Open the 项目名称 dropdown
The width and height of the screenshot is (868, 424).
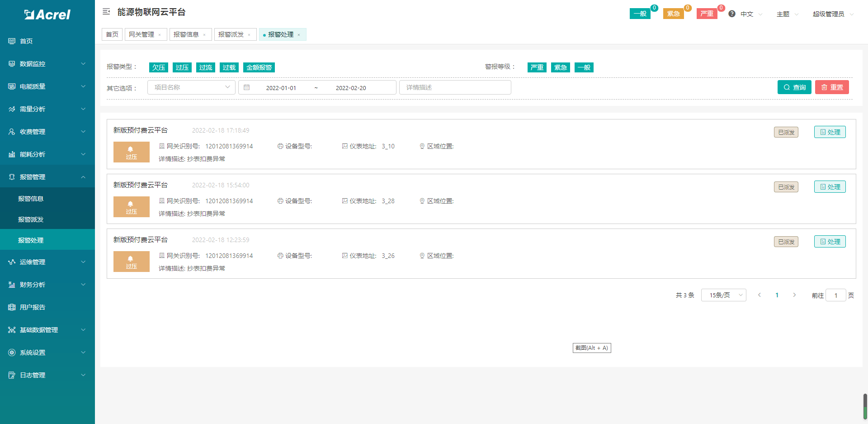191,87
